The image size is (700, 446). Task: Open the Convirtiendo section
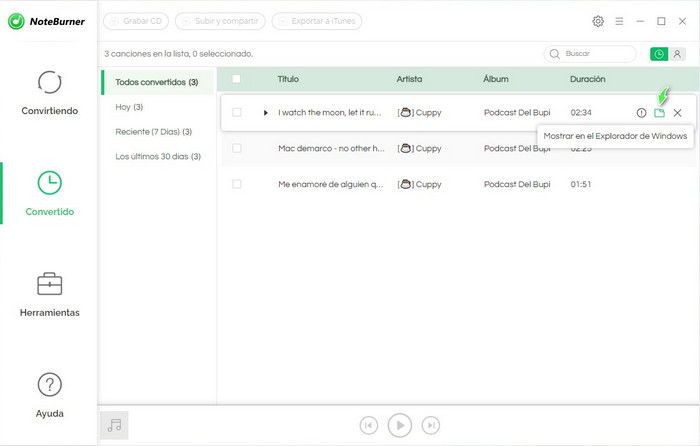pos(50,93)
